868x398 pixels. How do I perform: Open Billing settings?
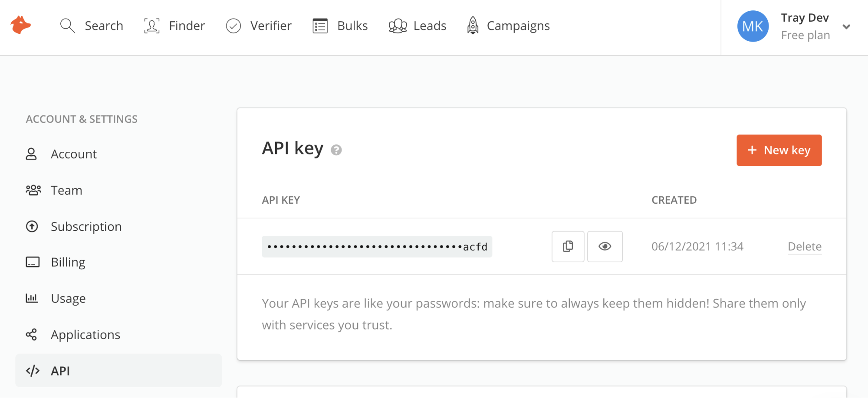click(68, 262)
